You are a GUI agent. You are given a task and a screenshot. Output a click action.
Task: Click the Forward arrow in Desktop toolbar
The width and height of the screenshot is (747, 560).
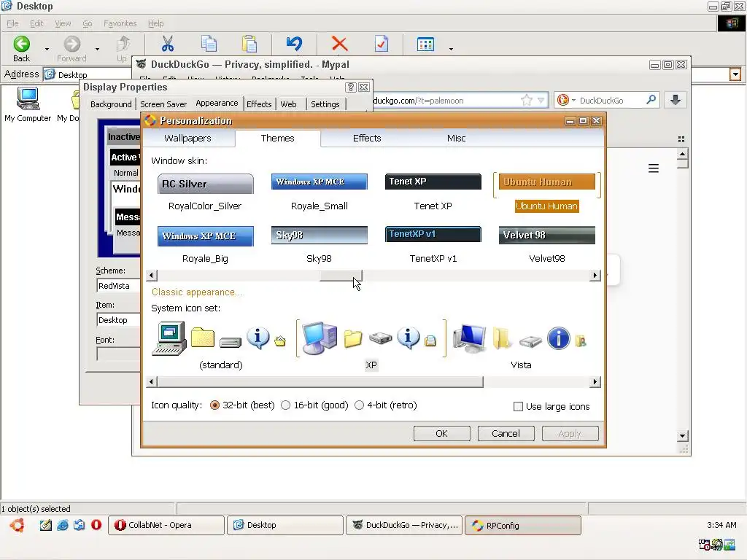click(x=72, y=44)
